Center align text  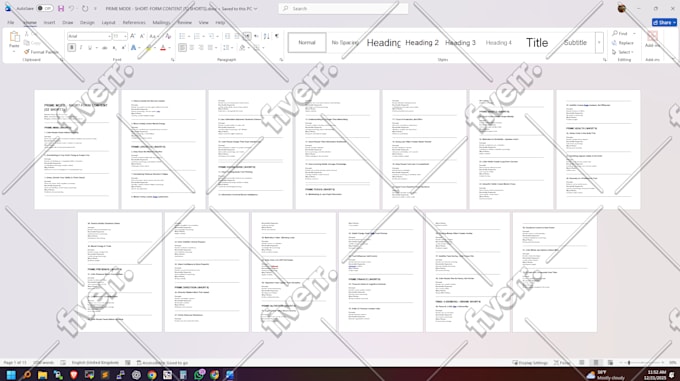[192, 48]
